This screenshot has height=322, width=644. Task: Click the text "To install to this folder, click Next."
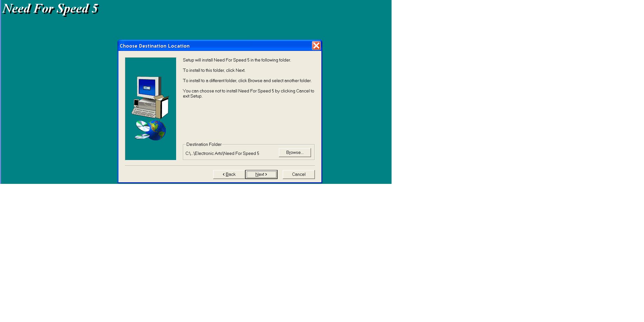point(214,71)
